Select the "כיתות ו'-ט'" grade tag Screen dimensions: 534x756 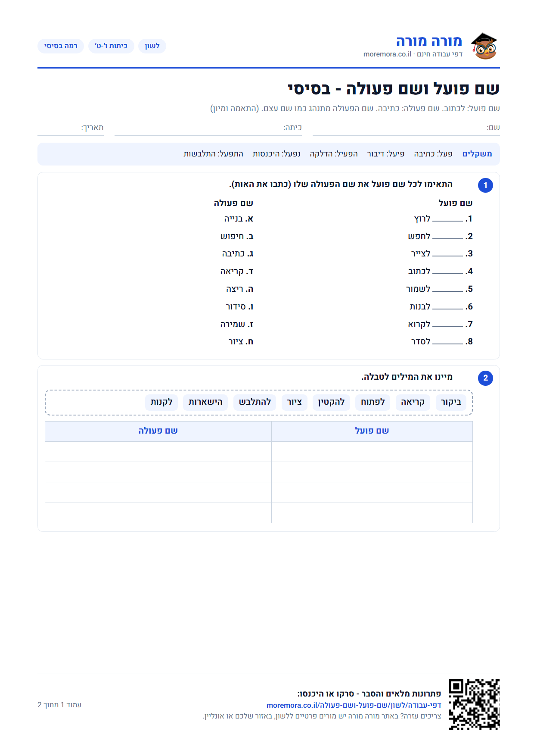111,46
